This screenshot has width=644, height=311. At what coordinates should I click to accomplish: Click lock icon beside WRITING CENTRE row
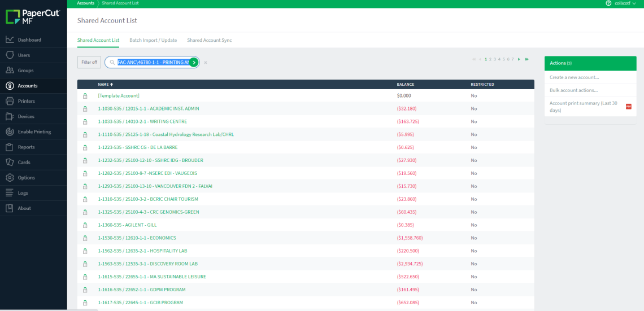click(85, 121)
